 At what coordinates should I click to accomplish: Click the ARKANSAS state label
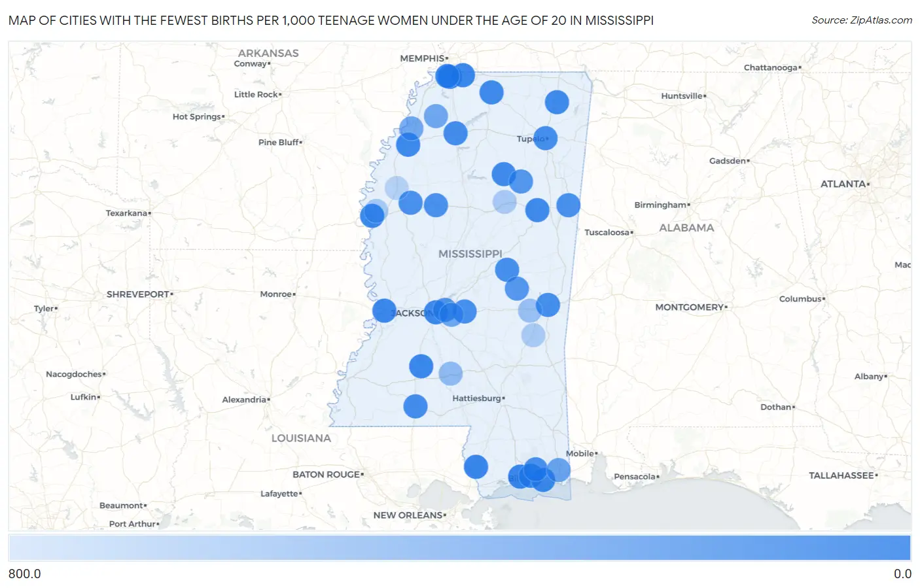[268, 53]
